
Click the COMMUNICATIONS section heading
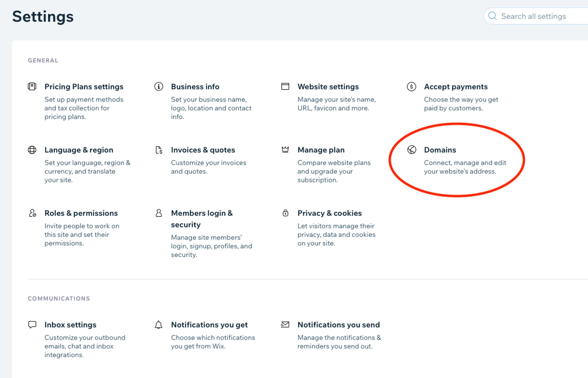(59, 299)
